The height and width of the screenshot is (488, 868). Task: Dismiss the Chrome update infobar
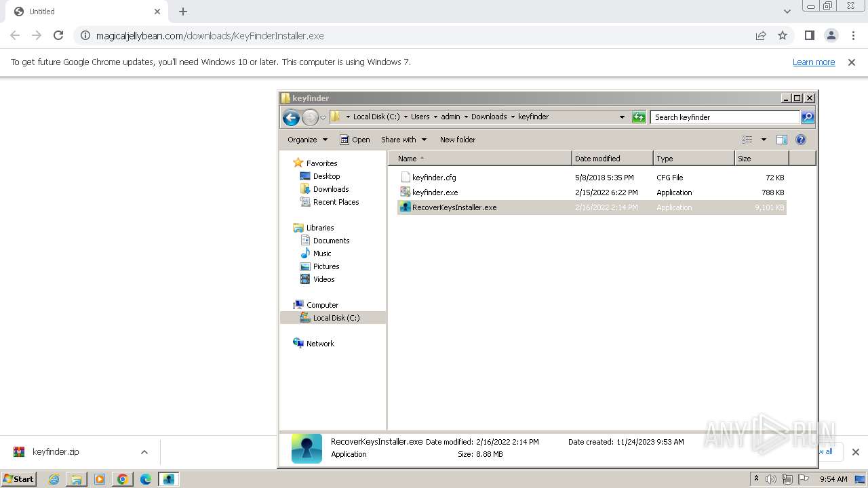852,62
